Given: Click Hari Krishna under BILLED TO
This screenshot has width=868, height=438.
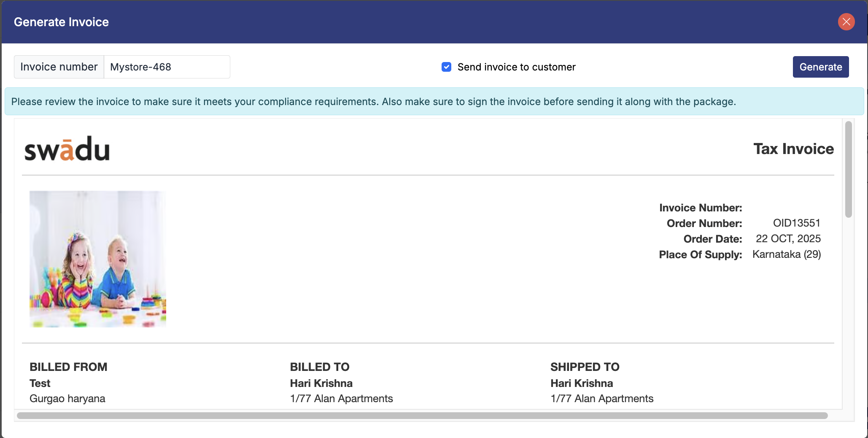Looking at the screenshot, I should tap(321, 383).
